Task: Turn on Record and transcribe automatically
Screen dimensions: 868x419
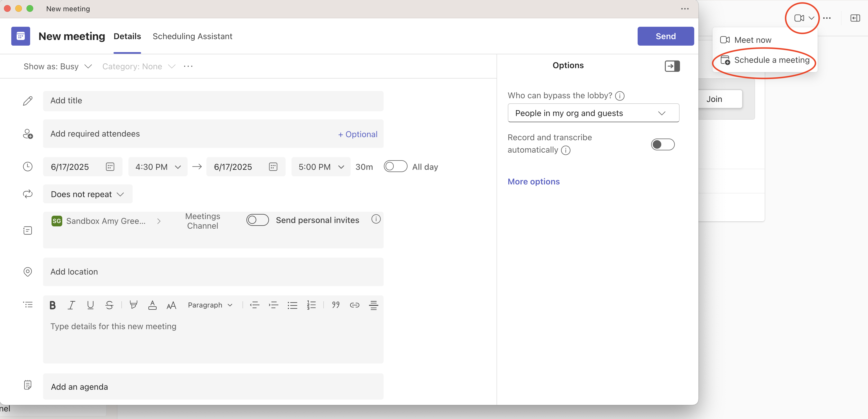Action: pos(662,144)
